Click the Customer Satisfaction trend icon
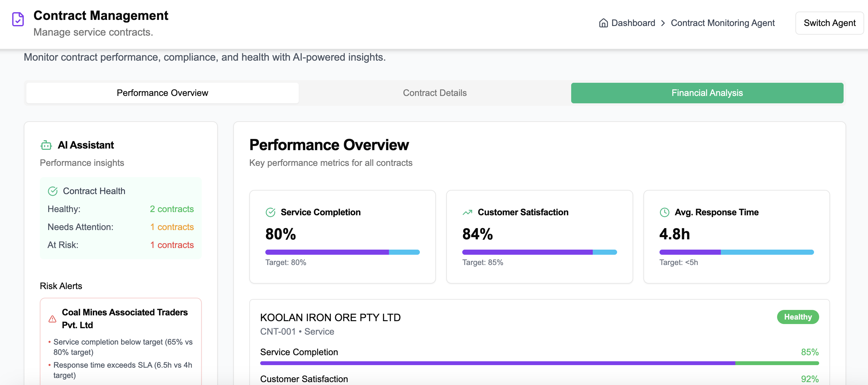This screenshot has width=868, height=385. [x=467, y=212]
